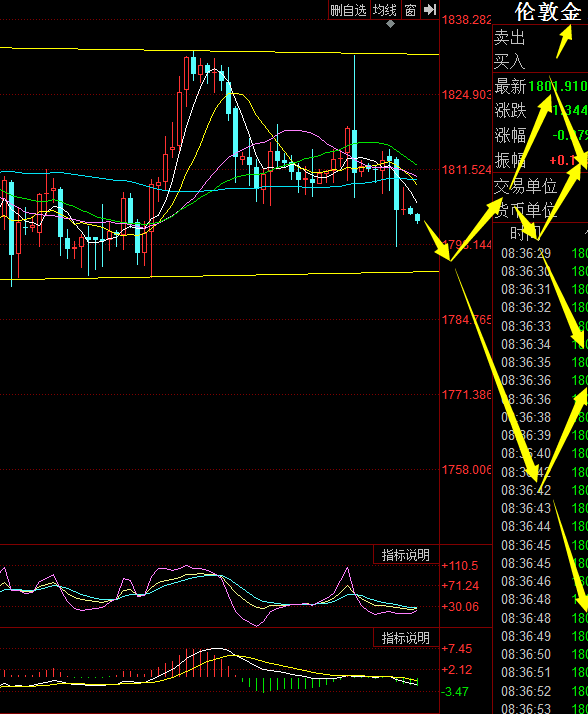Click the 1771.386 price axis label

click(466, 394)
